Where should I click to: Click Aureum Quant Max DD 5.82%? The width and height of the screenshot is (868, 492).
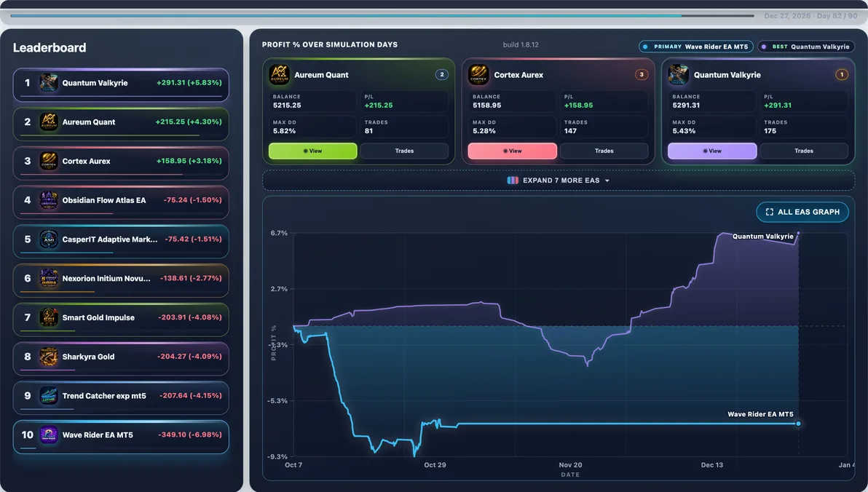tap(284, 131)
